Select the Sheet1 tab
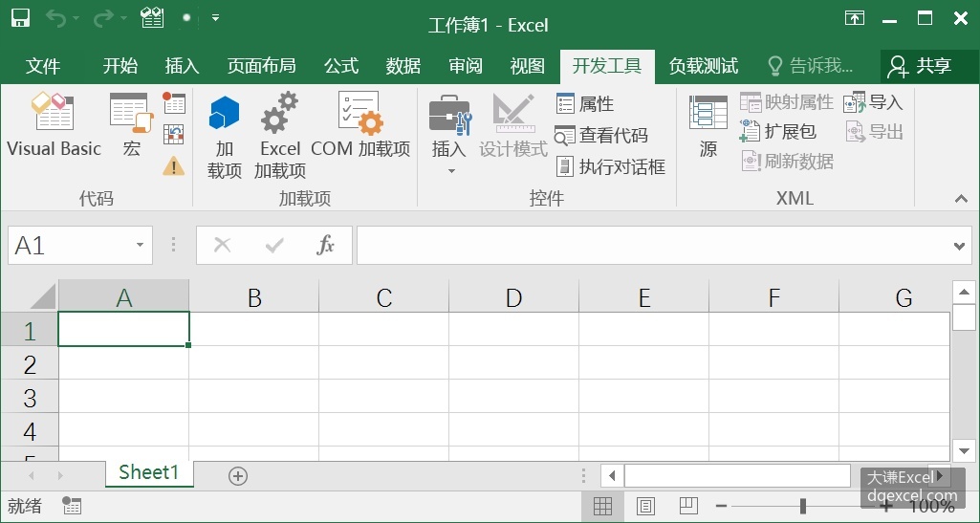The width and height of the screenshot is (980, 523). pyautogui.click(x=149, y=472)
